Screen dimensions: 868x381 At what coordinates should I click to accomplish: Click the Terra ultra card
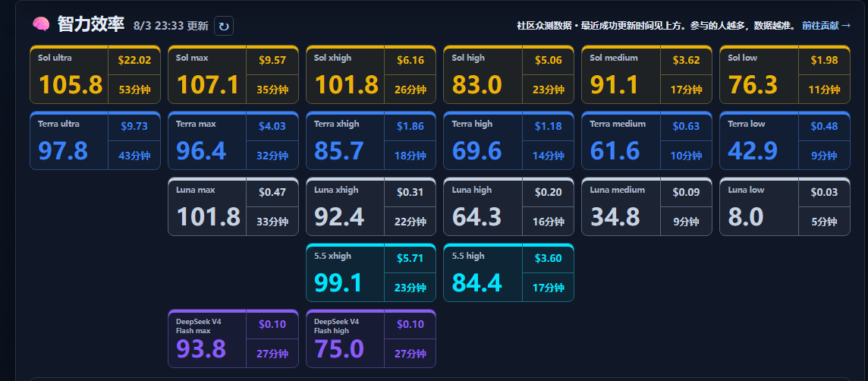coord(95,140)
